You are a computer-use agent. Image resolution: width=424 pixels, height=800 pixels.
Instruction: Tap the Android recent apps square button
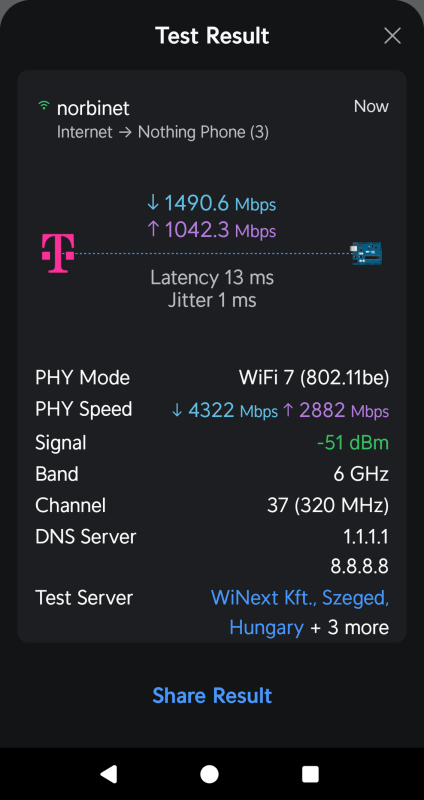pyautogui.click(x=310, y=774)
